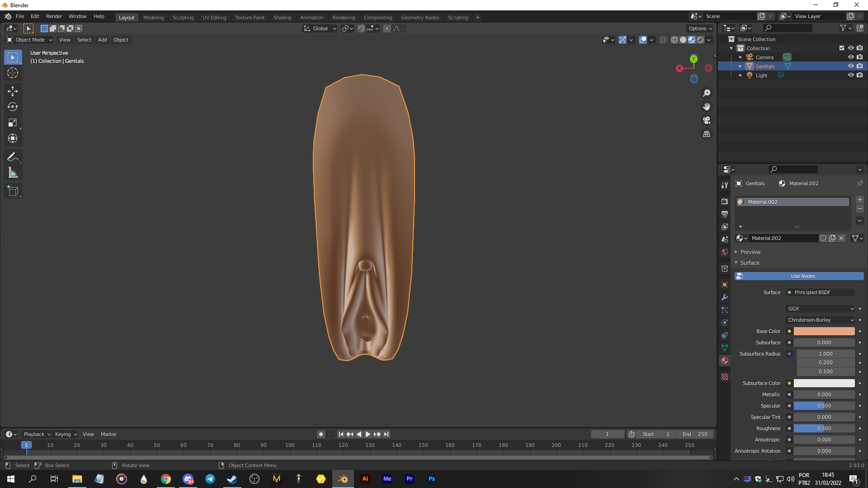Open the Modifier Properties tab
This screenshot has height=488, width=868.
pyautogui.click(x=724, y=298)
